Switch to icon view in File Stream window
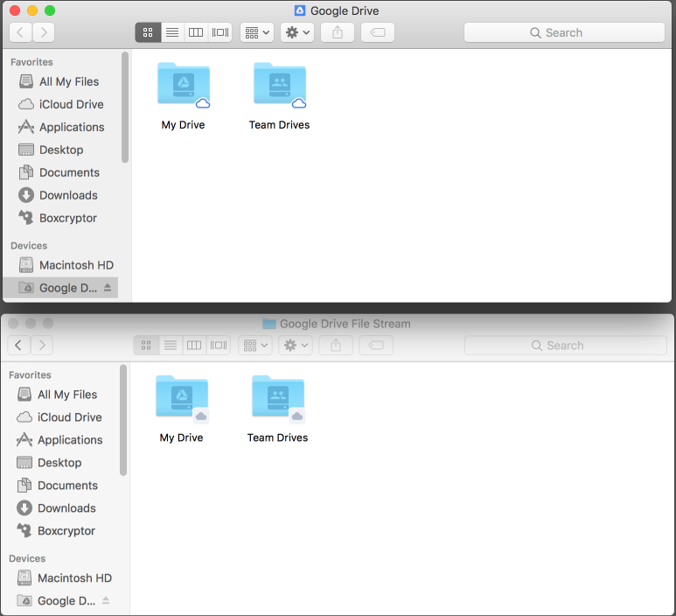Screen dimensions: 676x616 pyautogui.click(x=146, y=345)
